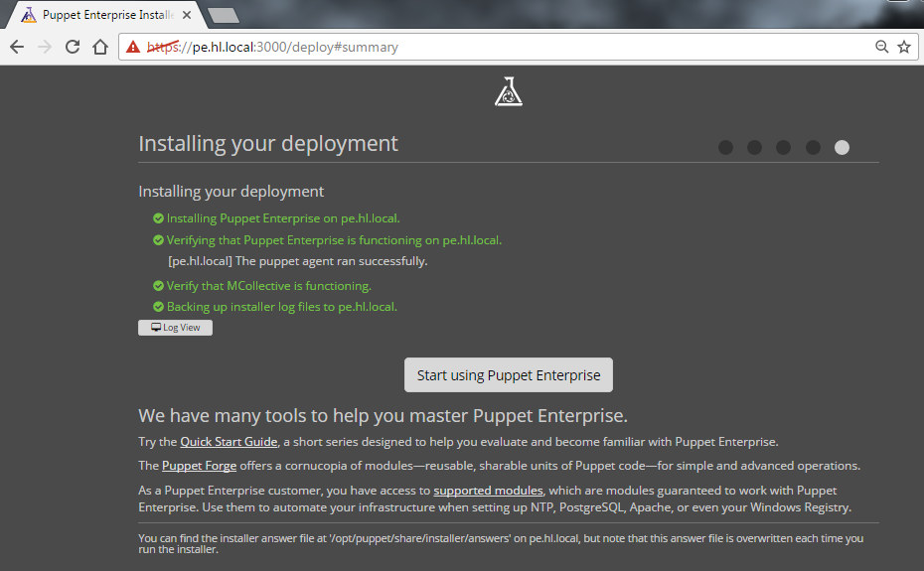The width and height of the screenshot is (924, 571).
Task: Click green check beside Backing up installer log
Action: [158, 307]
